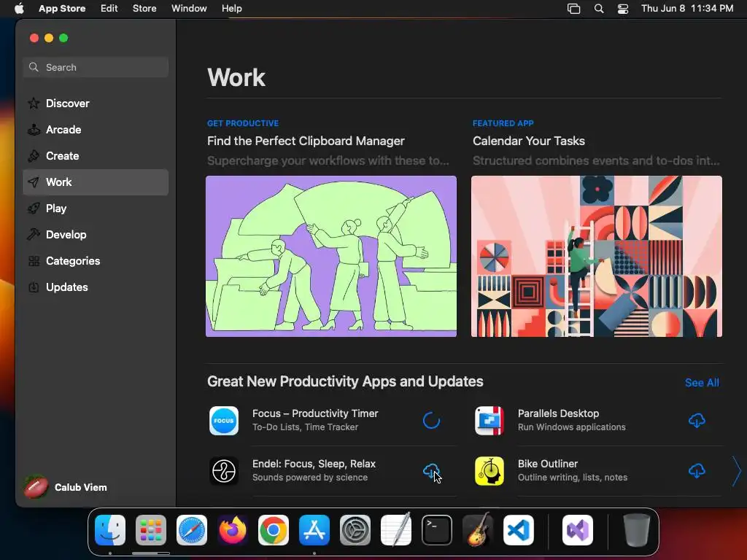The width and height of the screenshot is (747, 560).
Task: Open the Help menu
Action: pyautogui.click(x=231, y=9)
